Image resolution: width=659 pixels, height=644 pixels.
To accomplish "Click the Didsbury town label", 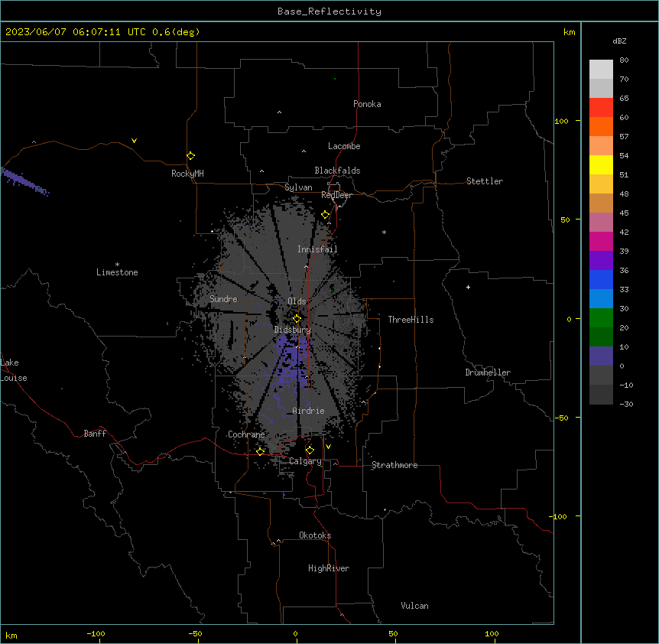I will pyautogui.click(x=293, y=330).
